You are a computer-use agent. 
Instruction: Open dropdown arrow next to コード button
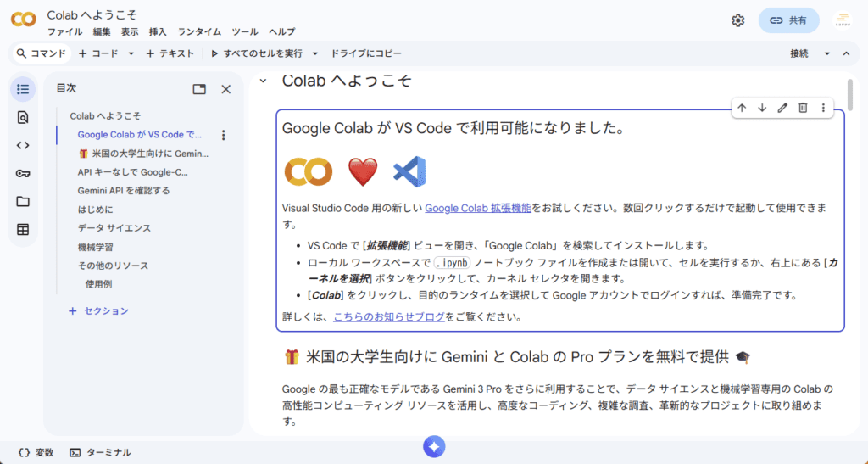pyautogui.click(x=131, y=53)
